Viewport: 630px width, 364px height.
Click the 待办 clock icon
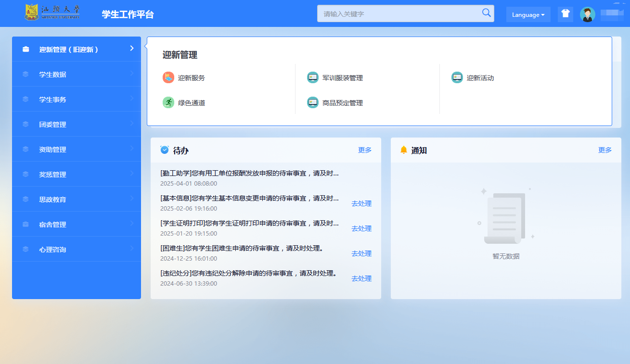tap(165, 150)
